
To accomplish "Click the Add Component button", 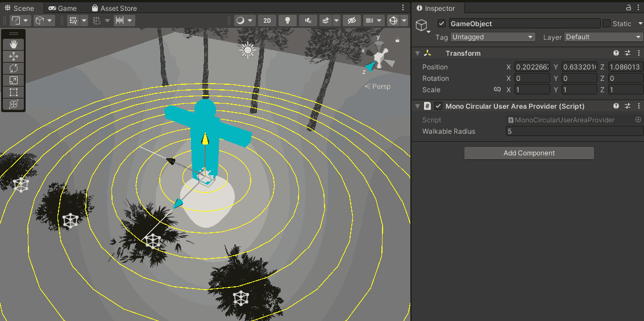I will [529, 153].
